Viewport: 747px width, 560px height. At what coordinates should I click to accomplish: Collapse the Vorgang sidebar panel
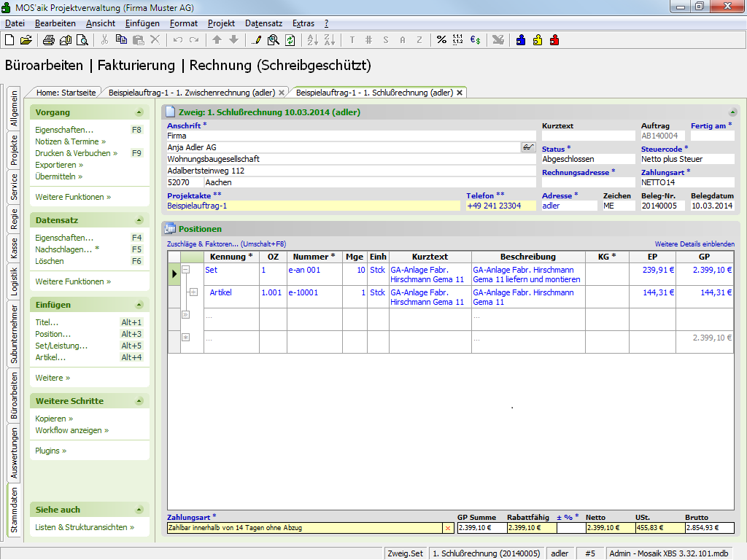[139, 112]
